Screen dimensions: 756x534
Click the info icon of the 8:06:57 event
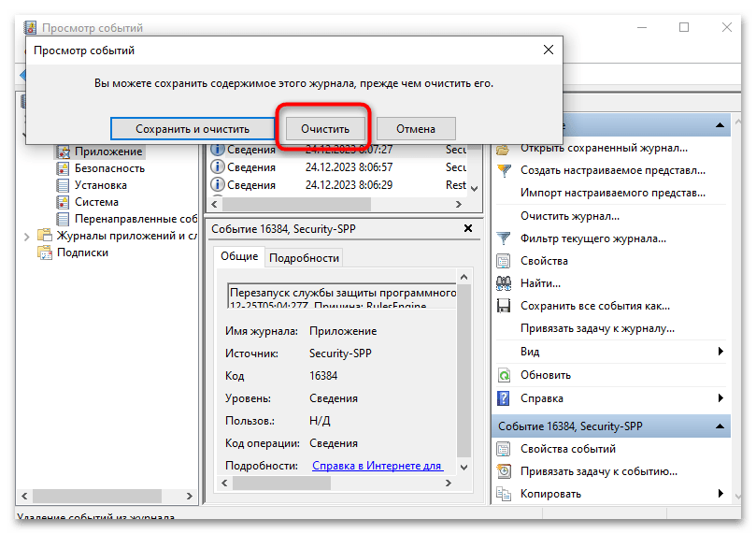(218, 166)
